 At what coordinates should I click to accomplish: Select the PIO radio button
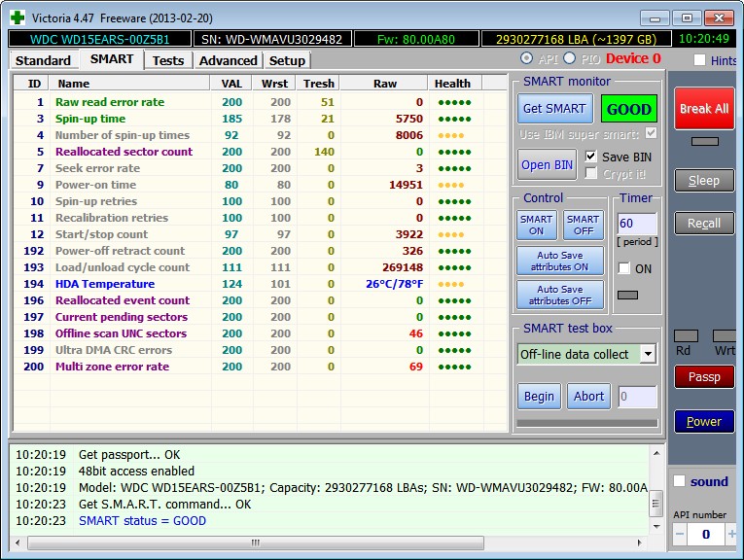[569, 59]
